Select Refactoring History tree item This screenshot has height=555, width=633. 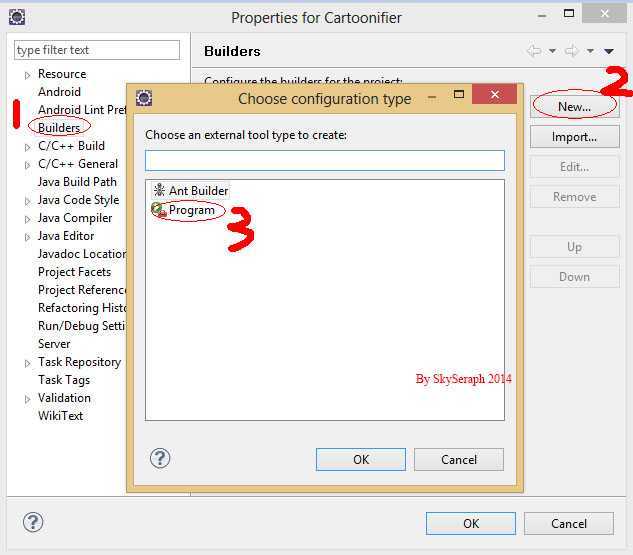pos(82,308)
